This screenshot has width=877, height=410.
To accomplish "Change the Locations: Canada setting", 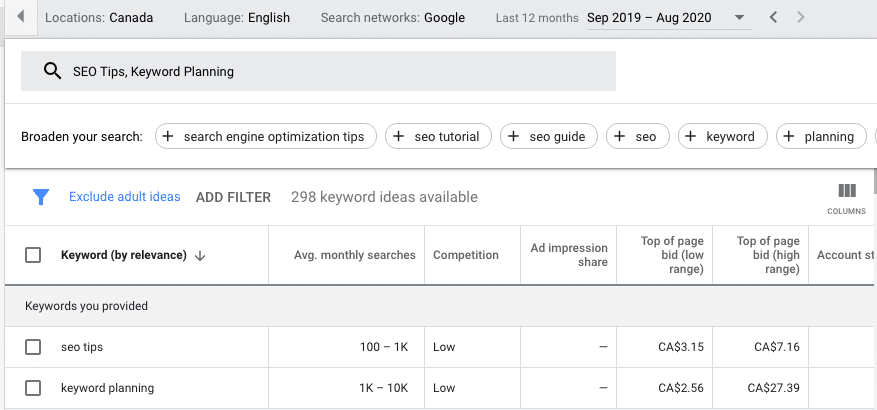I will point(99,18).
